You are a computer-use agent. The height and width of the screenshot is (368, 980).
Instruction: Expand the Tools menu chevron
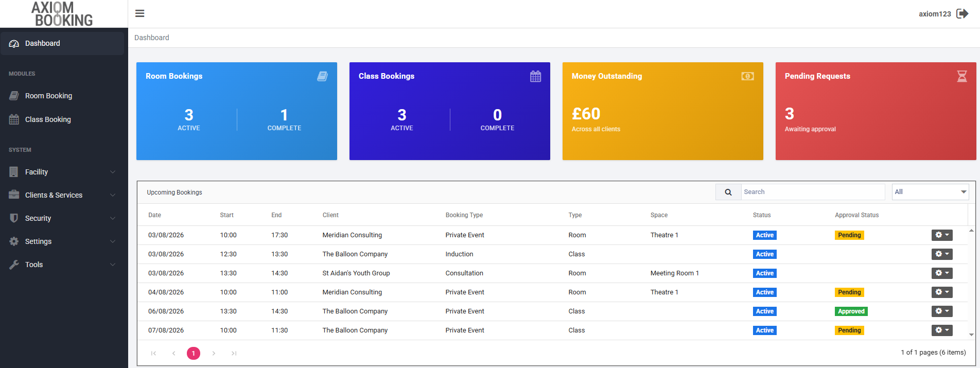[x=113, y=265]
